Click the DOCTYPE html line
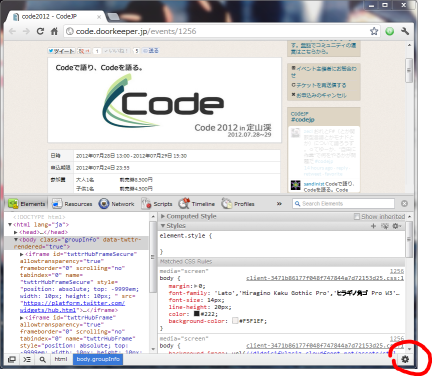Image resolution: width=432 pixels, height=376 pixels. pyautogui.click(x=39, y=217)
